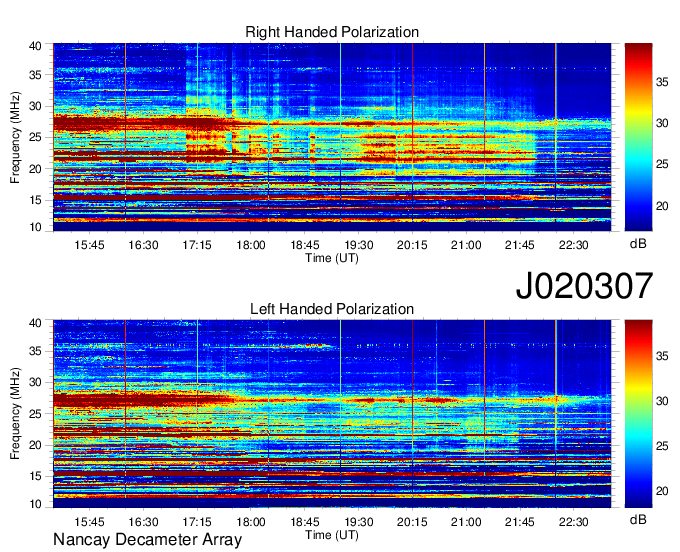Click the 19:30 time tick of the Right Handed plot
The image size is (680, 552).
[359, 245]
